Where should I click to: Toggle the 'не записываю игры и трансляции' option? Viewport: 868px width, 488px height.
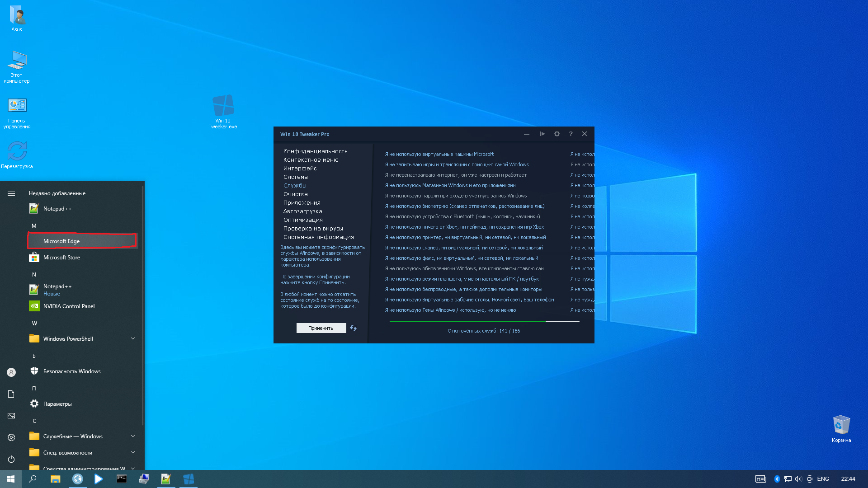[457, 165]
